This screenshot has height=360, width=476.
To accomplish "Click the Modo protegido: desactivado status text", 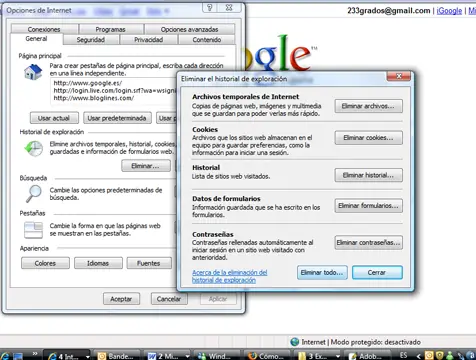I will 376,342.
